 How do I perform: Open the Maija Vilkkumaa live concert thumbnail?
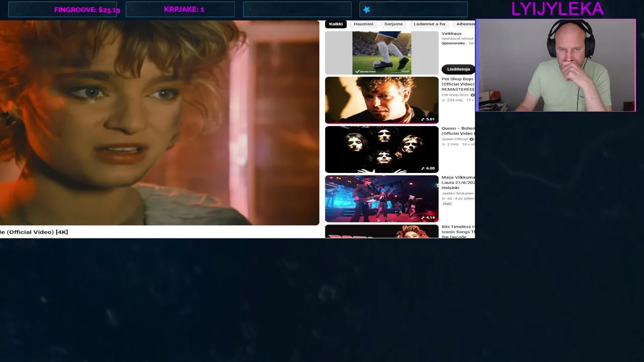point(381,199)
